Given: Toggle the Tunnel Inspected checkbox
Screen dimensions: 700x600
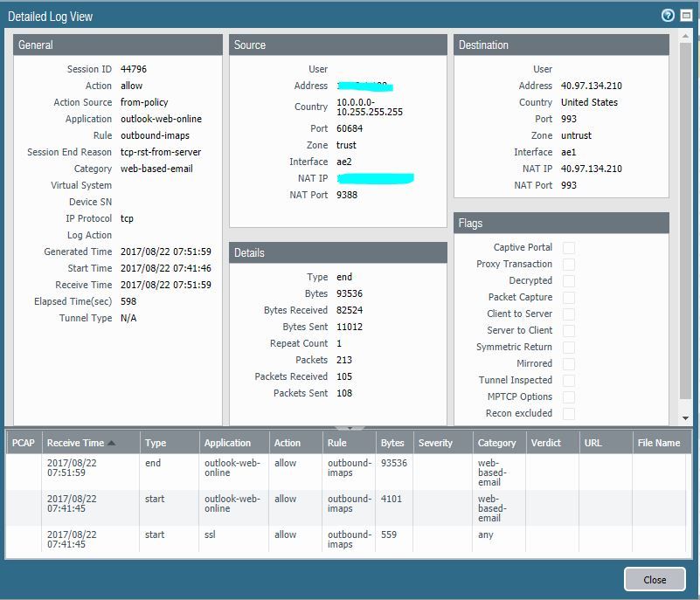Looking at the screenshot, I should point(569,381).
